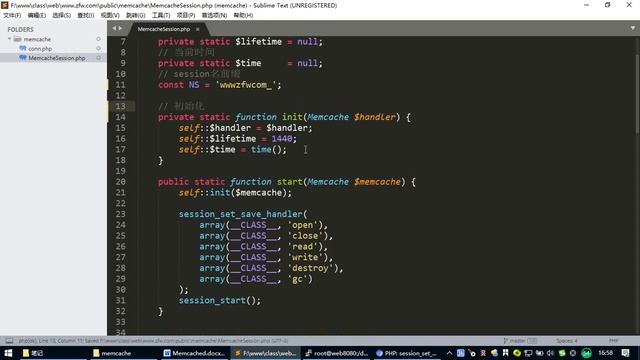Click the PHP file icon beside conn.php
Image resolution: width=640 pixels, height=360 pixels.
coord(23,49)
